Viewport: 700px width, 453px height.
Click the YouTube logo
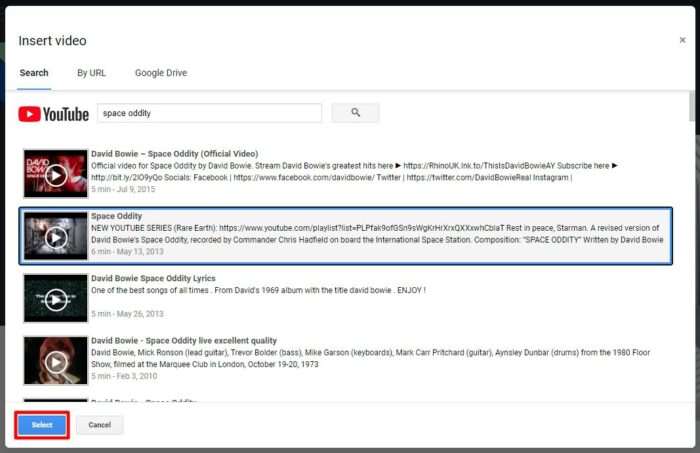point(54,114)
